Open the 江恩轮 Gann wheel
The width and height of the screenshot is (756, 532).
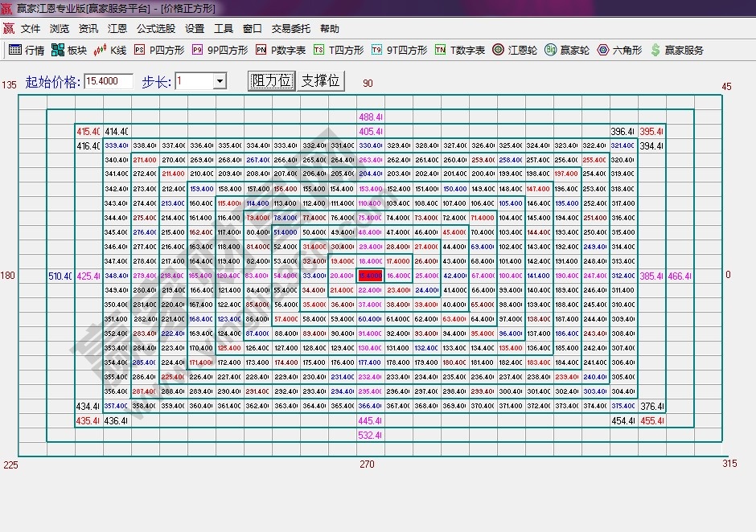pos(515,50)
